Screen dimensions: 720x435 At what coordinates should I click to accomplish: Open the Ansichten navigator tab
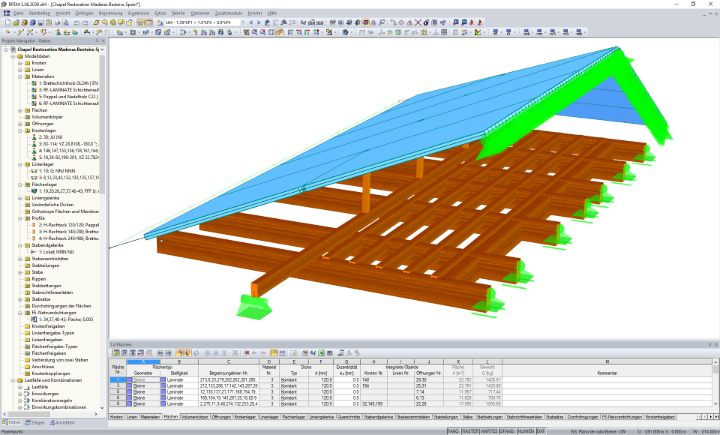[62, 423]
